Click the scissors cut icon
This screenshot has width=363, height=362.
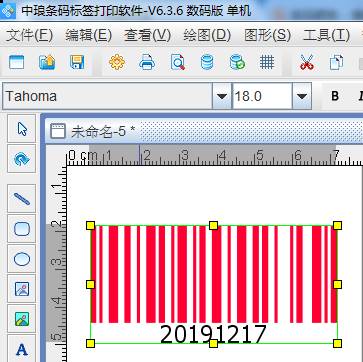[x=307, y=62]
